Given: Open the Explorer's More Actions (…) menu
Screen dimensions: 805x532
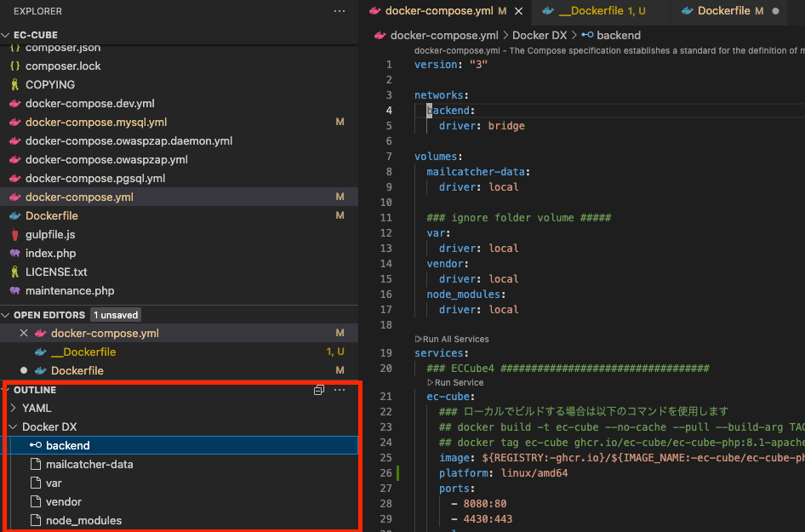Looking at the screenshot, I should [x=340, y=10].
